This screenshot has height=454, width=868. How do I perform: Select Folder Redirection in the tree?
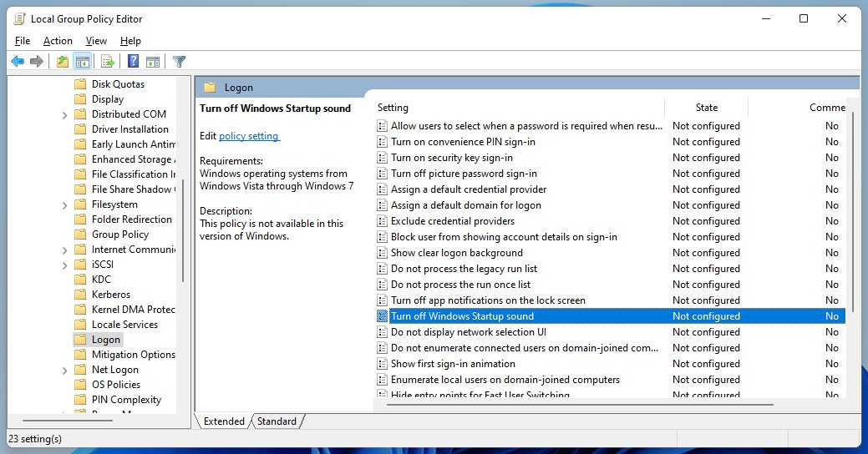[132, 219]
